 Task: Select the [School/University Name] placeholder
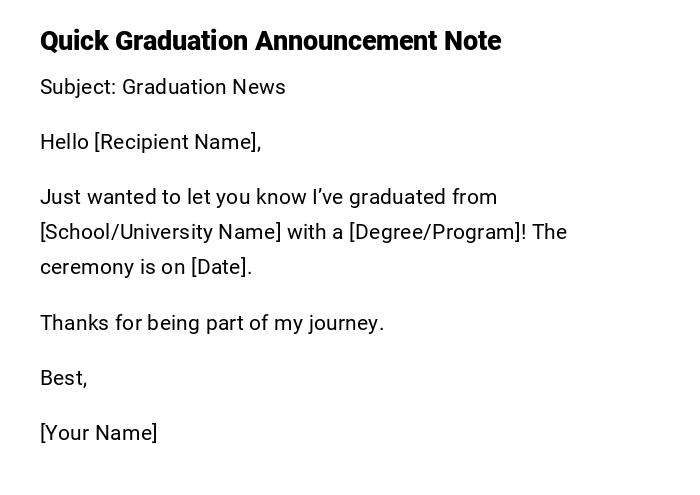click(160, 232)
